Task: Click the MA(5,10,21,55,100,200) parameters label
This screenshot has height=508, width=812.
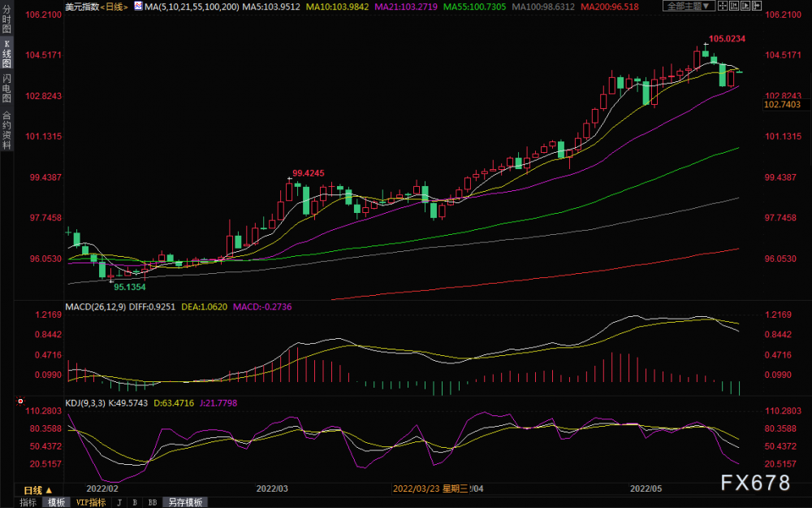Action: tap(192, 7)
